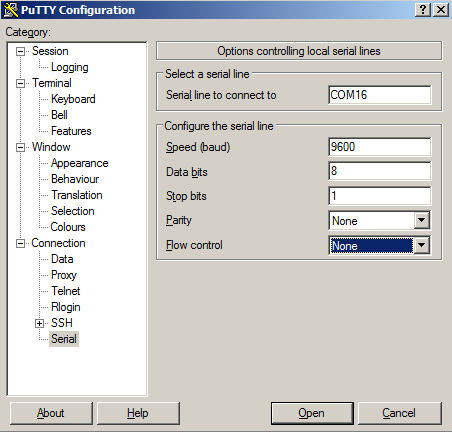Collapse the Session tree node
This screenshot has height=432, width=452.
[20, 51]
